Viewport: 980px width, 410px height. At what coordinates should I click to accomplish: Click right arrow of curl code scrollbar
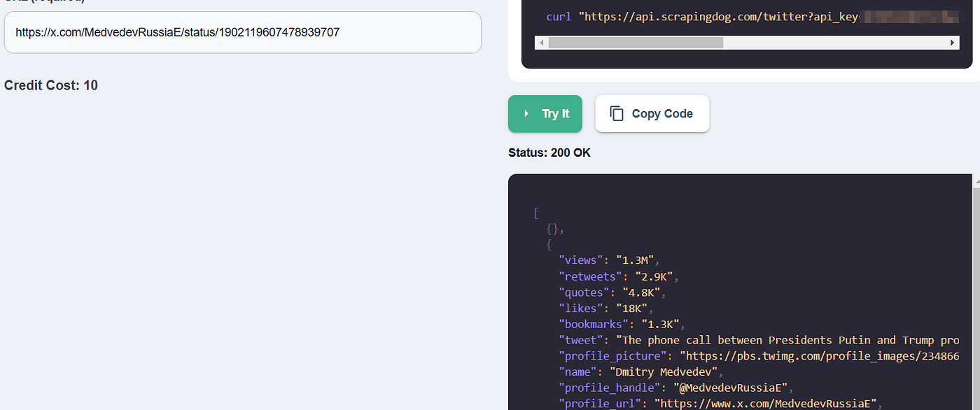(x=953, y=43)
